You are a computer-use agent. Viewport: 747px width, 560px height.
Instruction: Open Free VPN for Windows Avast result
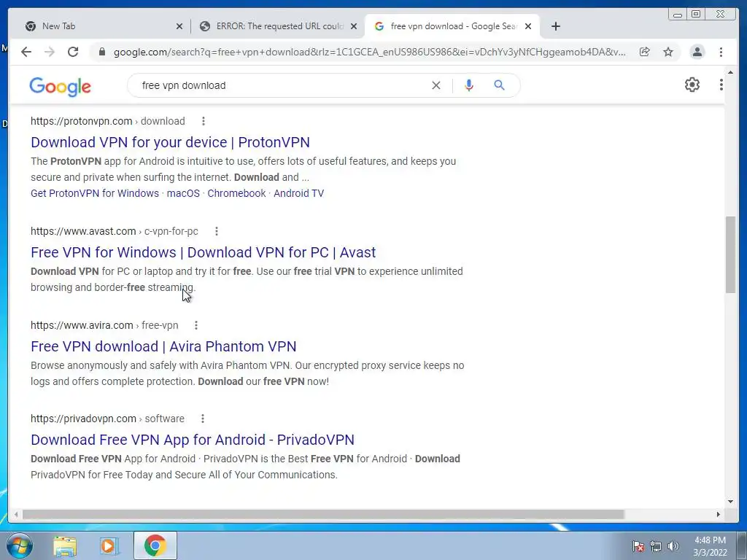(203, 252)
